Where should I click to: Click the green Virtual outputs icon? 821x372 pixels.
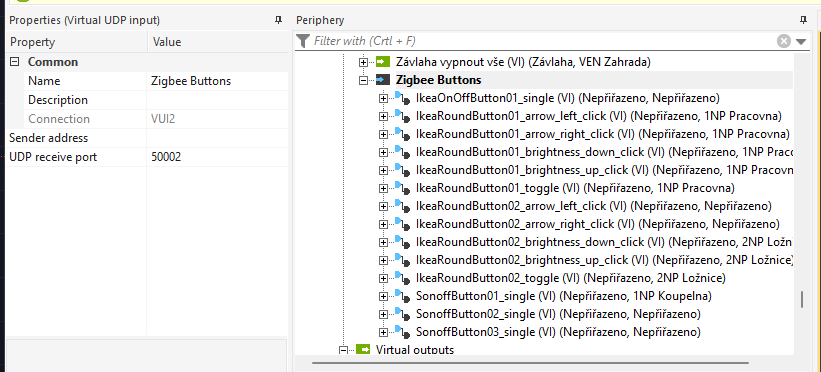[363, 349]
